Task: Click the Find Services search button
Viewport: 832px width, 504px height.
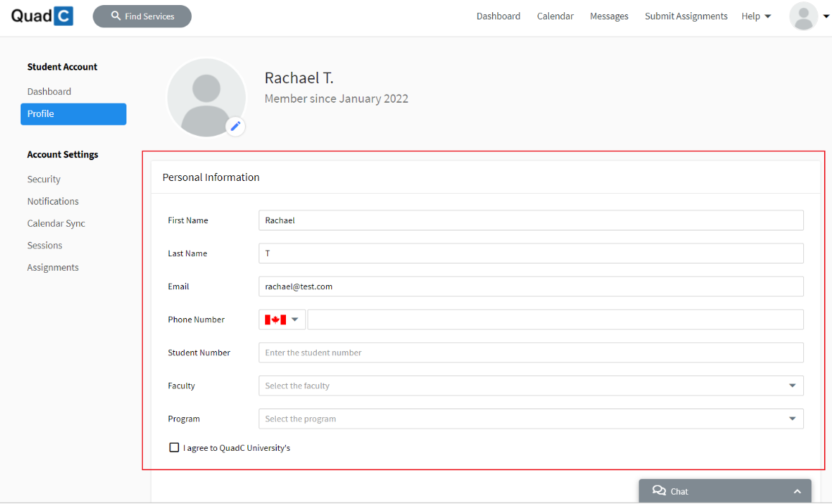Action: 142,17
